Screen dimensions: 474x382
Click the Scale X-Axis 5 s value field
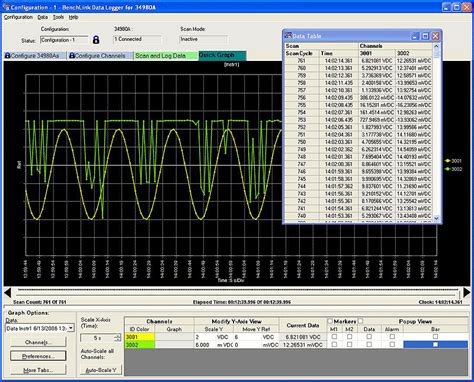[97, 338]
